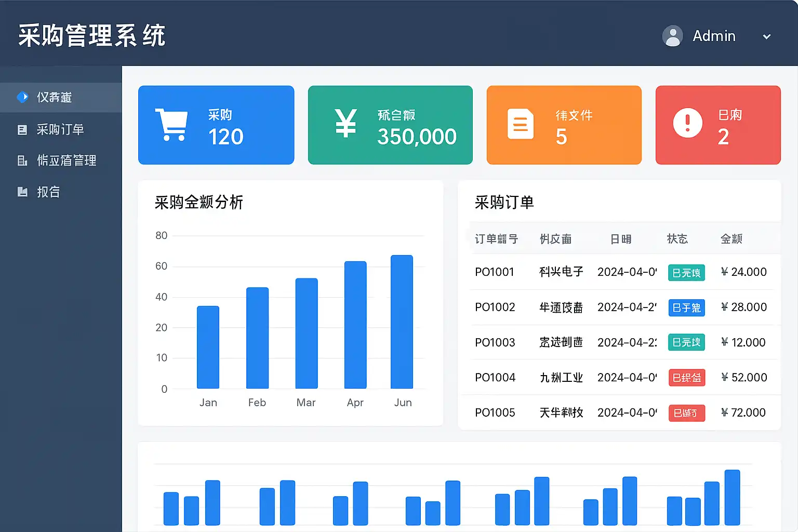Click order number PO1003
Viewport: 798px width, 532px height.
(495, 342)
